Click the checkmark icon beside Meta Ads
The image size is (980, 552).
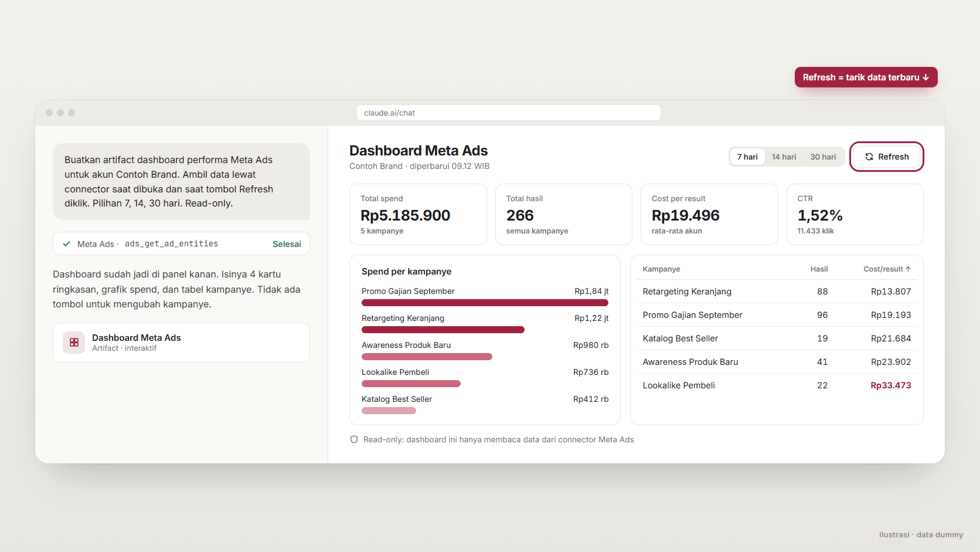click(67, 244)
